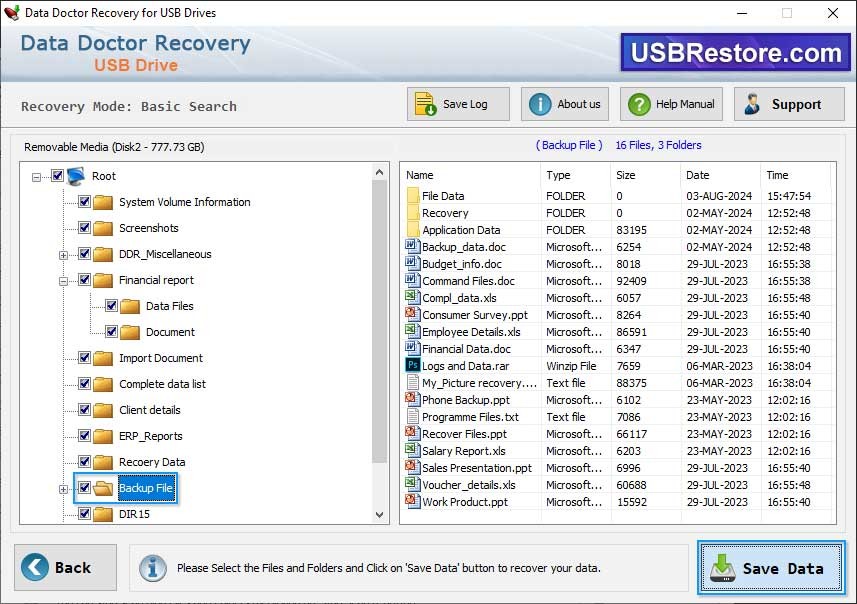Click the Help Manual question mark icon

coord(637,103)
